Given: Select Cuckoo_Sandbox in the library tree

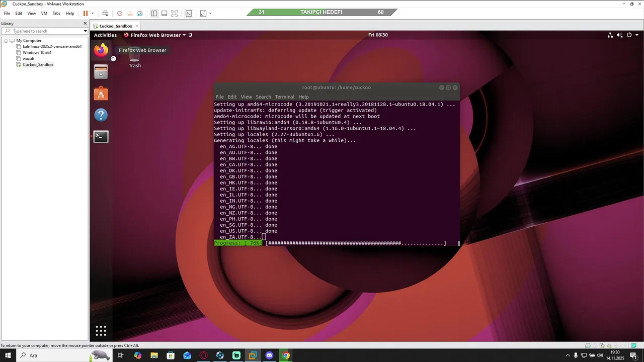Looking at the screenshot, I should [x=38, y=65].
